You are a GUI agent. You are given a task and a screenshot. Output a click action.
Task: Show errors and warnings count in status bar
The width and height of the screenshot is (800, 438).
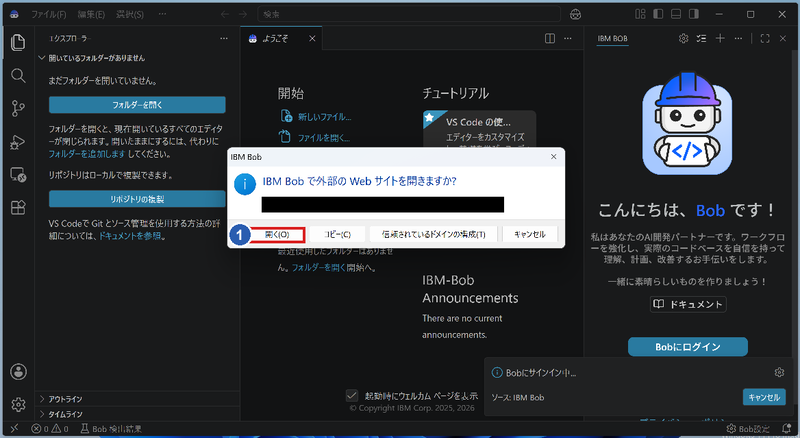[x=50, y=429]
